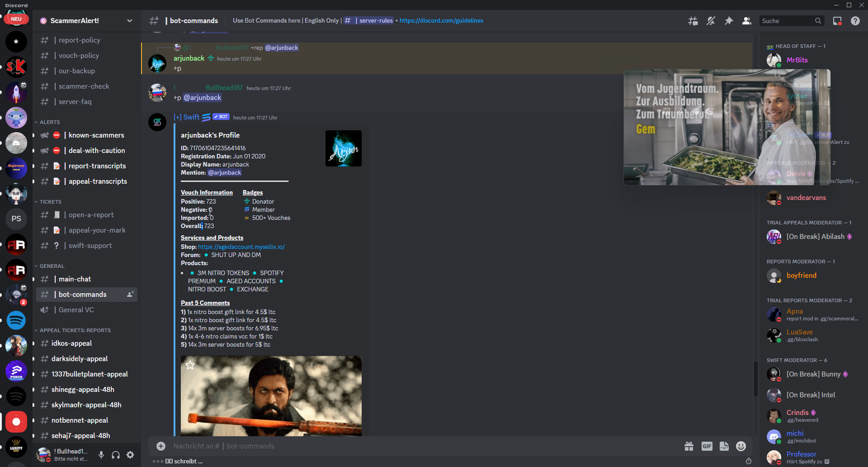Viewport: 868px width, 467px height.
Task: Click the message input field
Action: click(407, 446)
